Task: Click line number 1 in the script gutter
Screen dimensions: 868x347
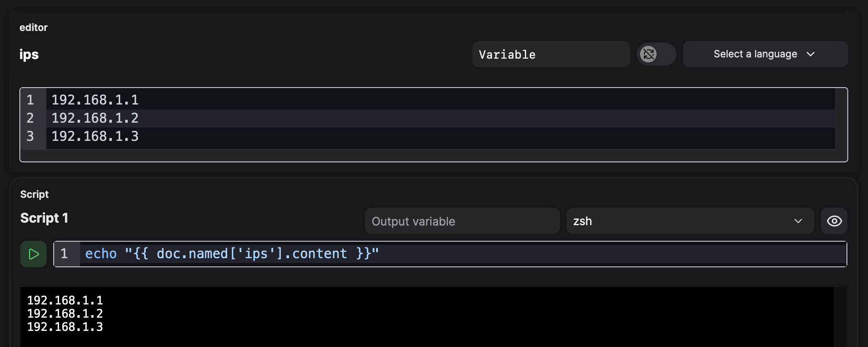Action: pos(64,254)
